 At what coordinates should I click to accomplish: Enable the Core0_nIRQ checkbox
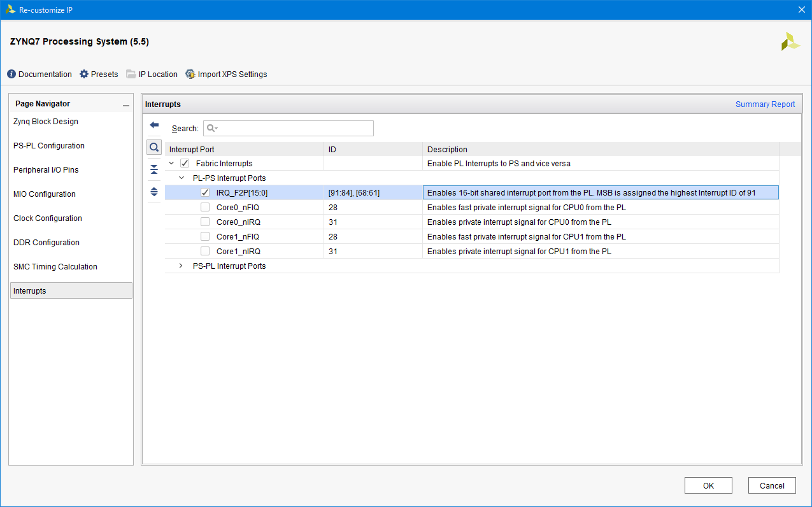205,222
